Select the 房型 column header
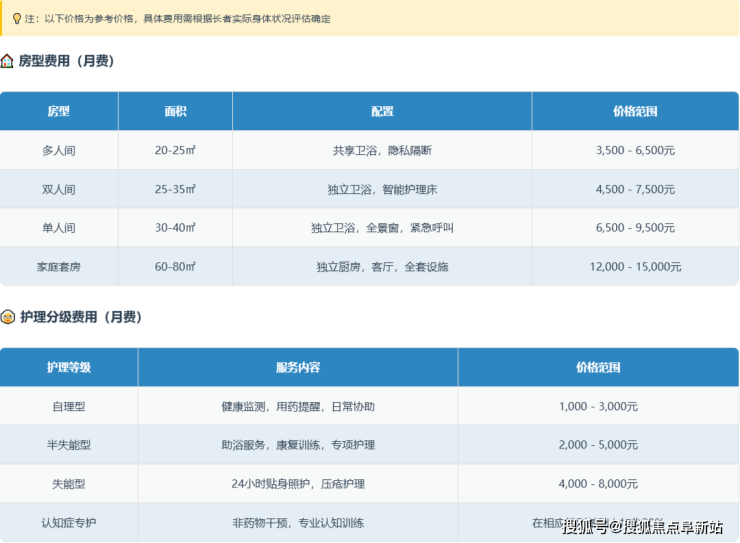 click(59, 111)
